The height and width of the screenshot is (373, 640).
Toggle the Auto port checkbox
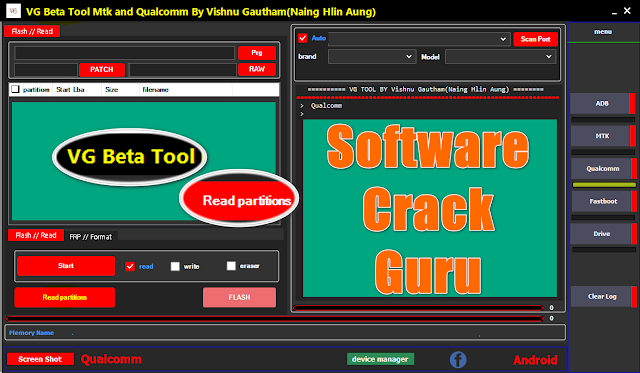tap(302, 38)
